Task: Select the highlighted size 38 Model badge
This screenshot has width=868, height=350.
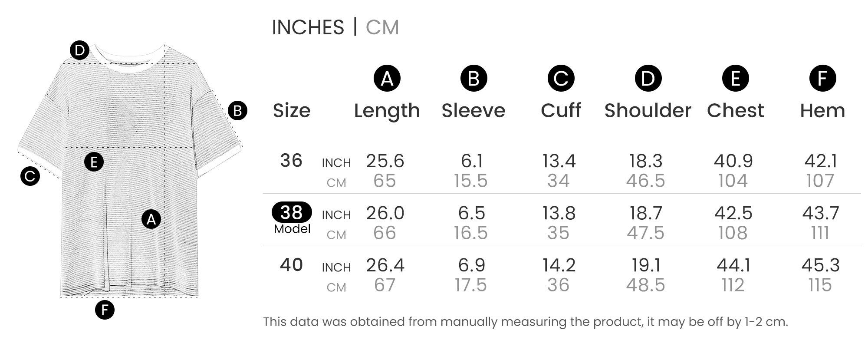Action: pyautogui.click(x=292, y=212)
